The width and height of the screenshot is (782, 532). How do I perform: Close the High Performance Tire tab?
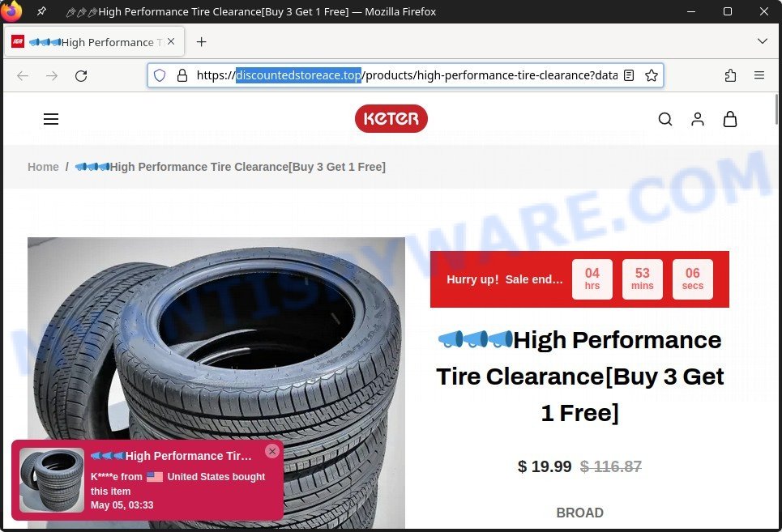(x=171, y=42)
